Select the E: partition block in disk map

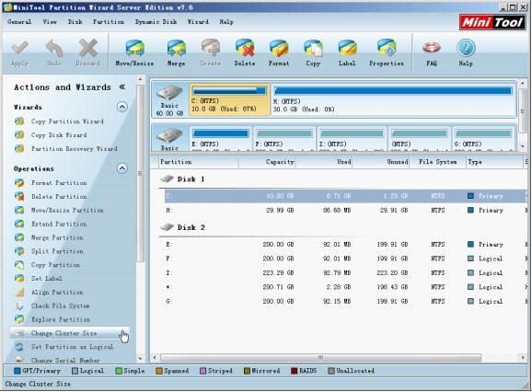(x=221, y=138)
